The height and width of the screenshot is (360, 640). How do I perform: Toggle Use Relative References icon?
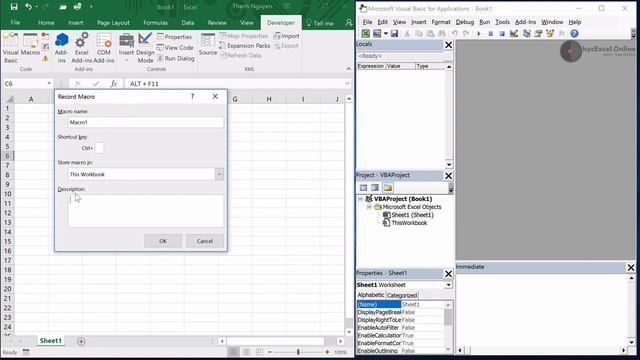(45, 47)
